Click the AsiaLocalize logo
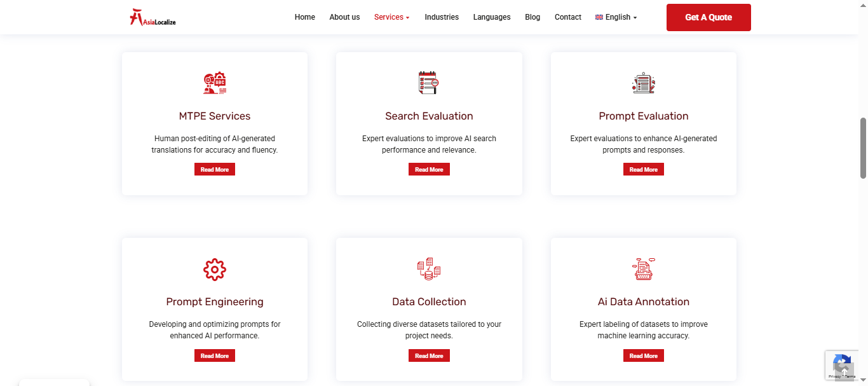Viewport: 868px width, 386px height. [x=153, y=17]
